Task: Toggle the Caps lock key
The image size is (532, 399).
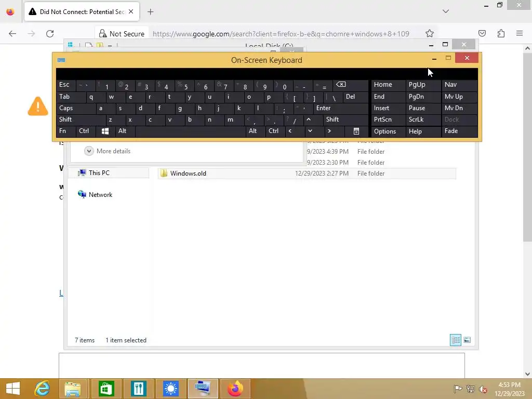Action: (x=76, y=108)
